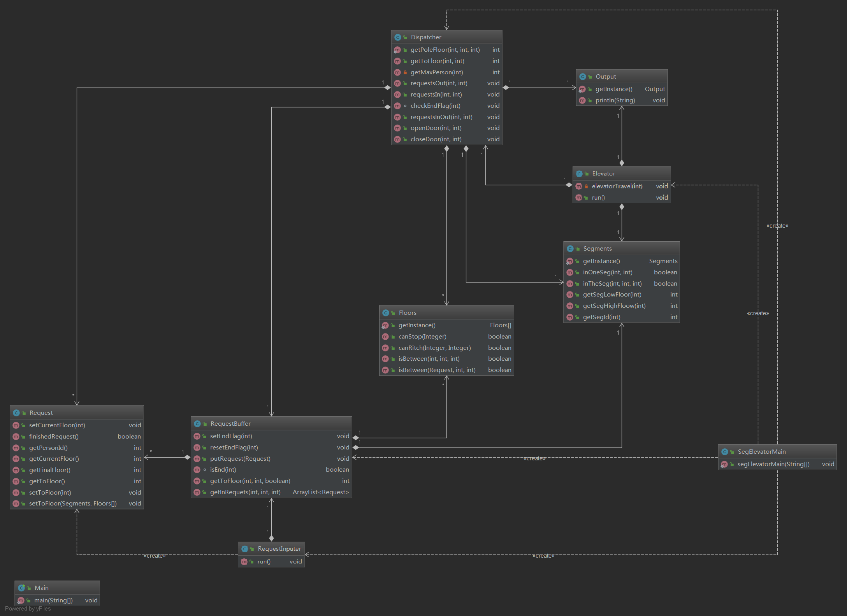Click the Dispatcher class icon
This screenshot has height=616, width=847.
[x=397, y=37]
